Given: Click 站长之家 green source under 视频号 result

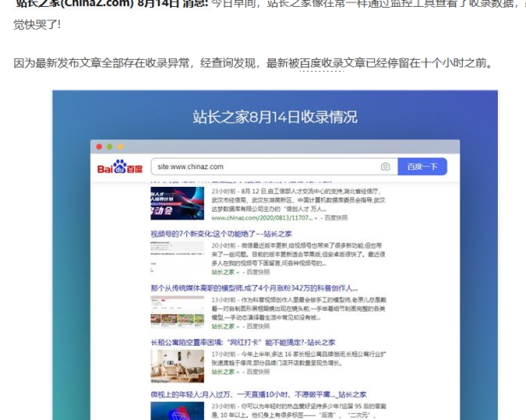Looking at the screenshot, I should tap(223, 272).
